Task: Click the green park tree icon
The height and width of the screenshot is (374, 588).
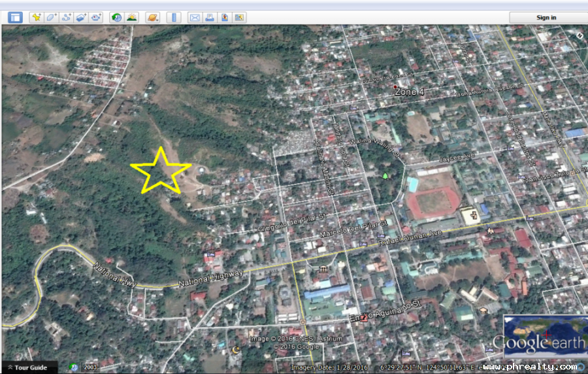Action: tap(385, 176)
